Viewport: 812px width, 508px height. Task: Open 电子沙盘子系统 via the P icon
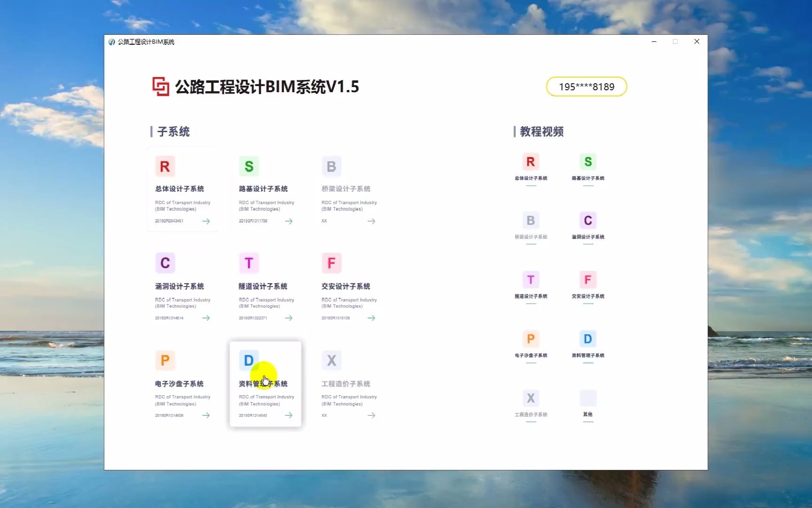click(x=165, y=360)
